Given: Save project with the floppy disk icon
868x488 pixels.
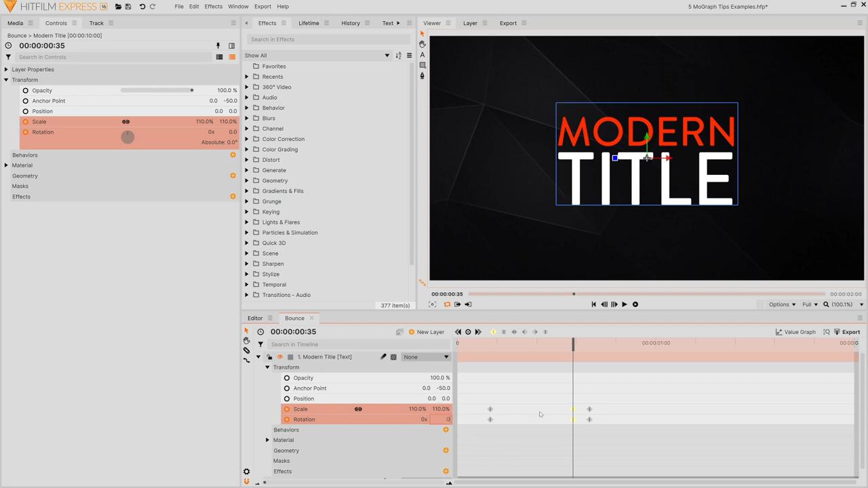Looking at the screenshot, I should pos(128,7).
